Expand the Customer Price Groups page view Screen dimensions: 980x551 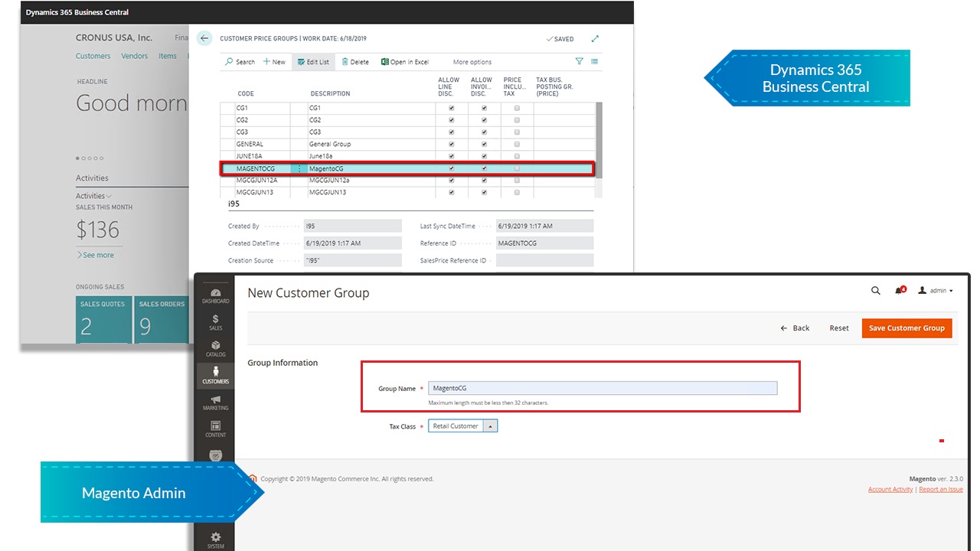tap(595, 39)
